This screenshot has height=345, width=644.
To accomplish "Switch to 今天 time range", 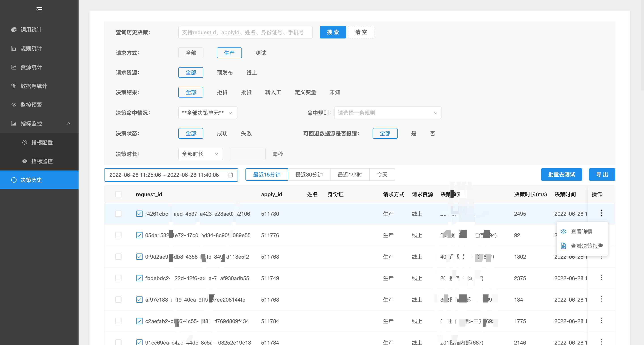I will (382, 175).
